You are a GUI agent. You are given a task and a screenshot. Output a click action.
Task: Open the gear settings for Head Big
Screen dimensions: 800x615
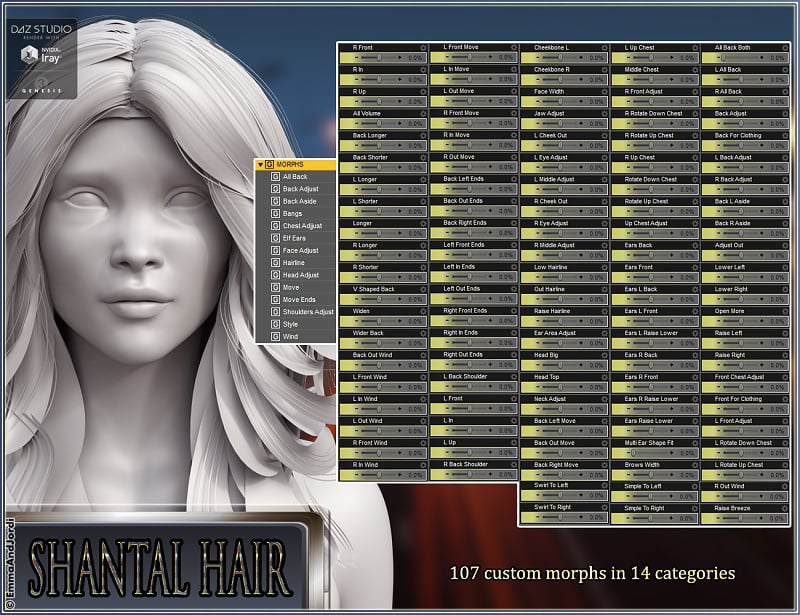605,355
